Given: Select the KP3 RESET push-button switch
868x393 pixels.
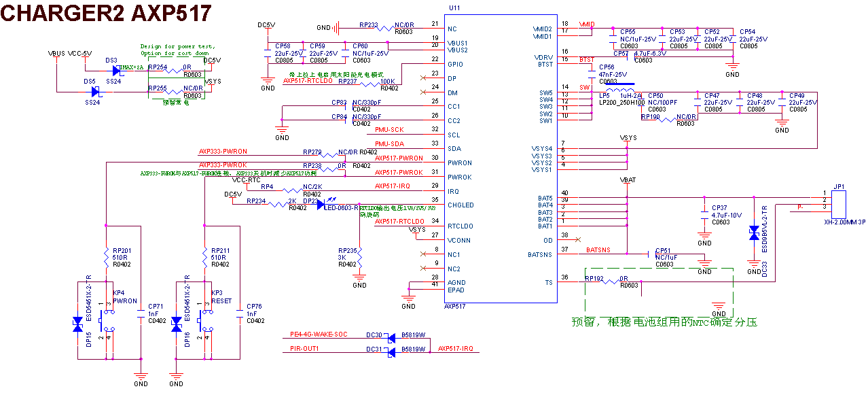Looking at the screenshot, I should coord(204,318).
